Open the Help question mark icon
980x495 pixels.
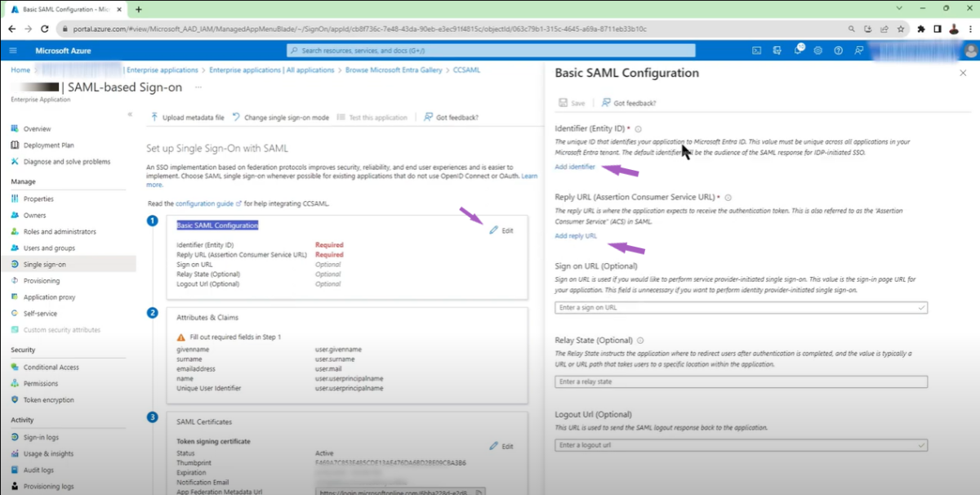(838, 51)
